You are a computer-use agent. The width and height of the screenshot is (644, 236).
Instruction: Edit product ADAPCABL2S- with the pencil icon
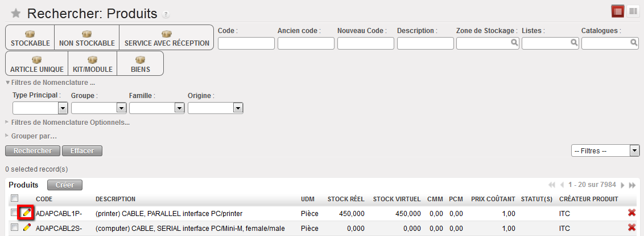(26, 228)
